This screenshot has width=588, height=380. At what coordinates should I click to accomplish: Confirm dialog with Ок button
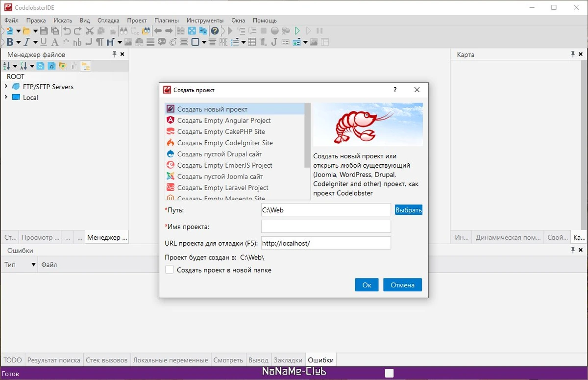pyautogui.click(x=367, y=285)
